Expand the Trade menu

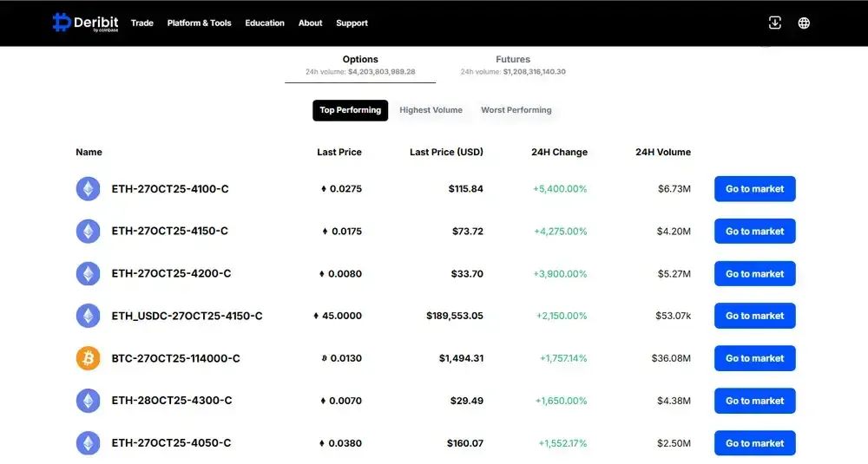(x=142, y=23)
